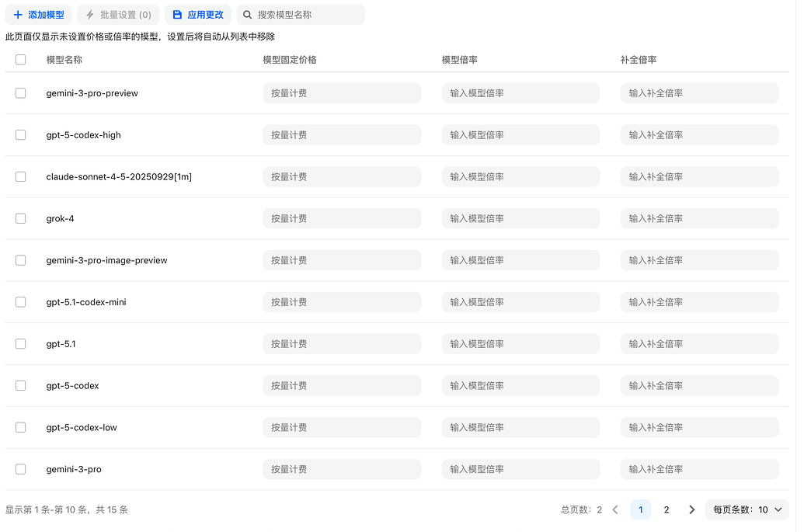This screenshot has width=804, height=532.
Task: Click the 模型倍率 column header
Action: [x=460, y=60]
